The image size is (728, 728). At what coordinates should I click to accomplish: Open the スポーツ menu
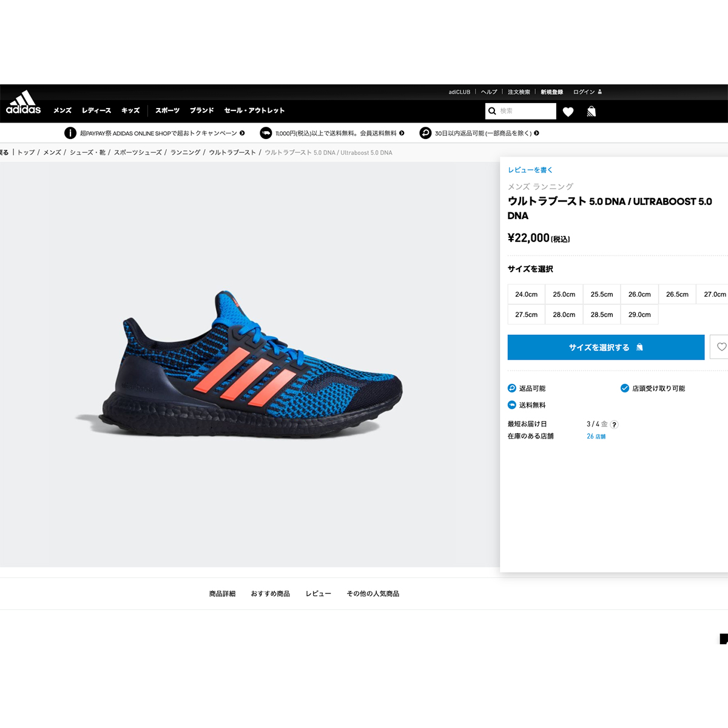coord(167,110)
